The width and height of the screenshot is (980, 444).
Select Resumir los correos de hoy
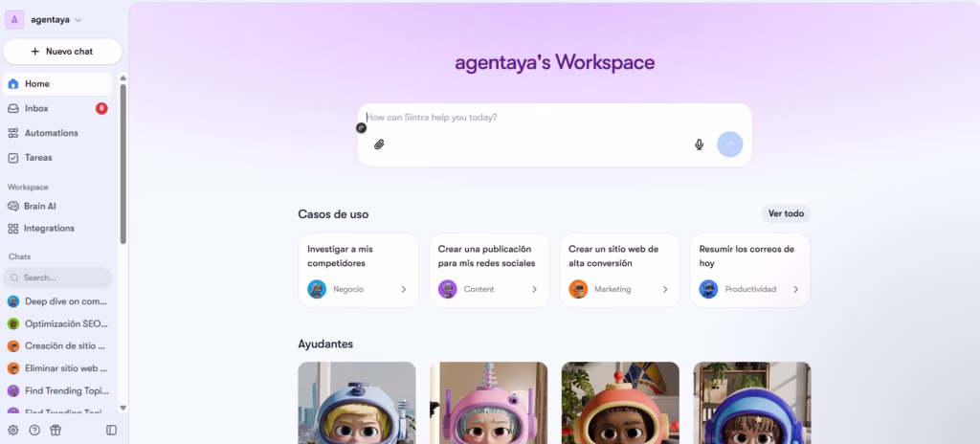(750, 270)
